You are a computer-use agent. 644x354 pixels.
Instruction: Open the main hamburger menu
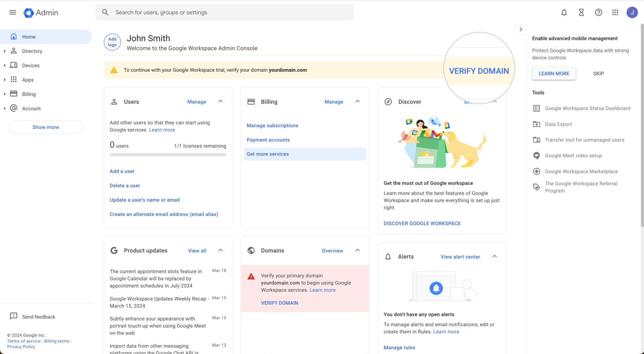[13, 13]
